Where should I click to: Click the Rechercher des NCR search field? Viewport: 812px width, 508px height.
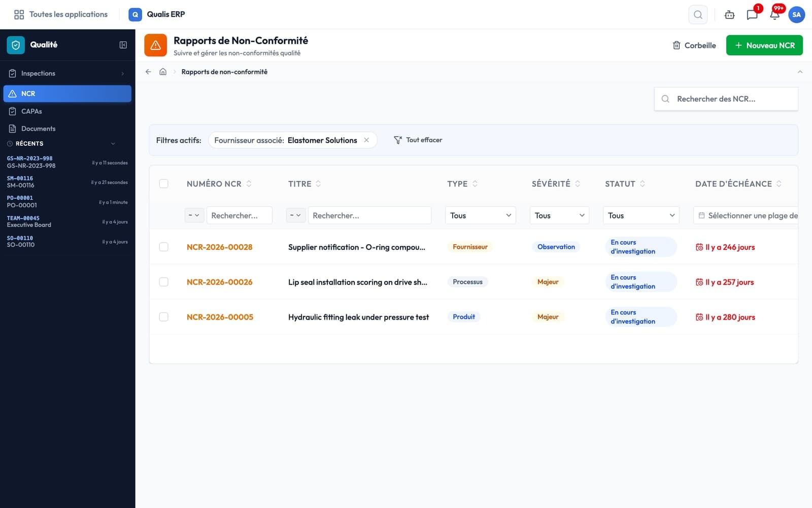coord(726,99)
